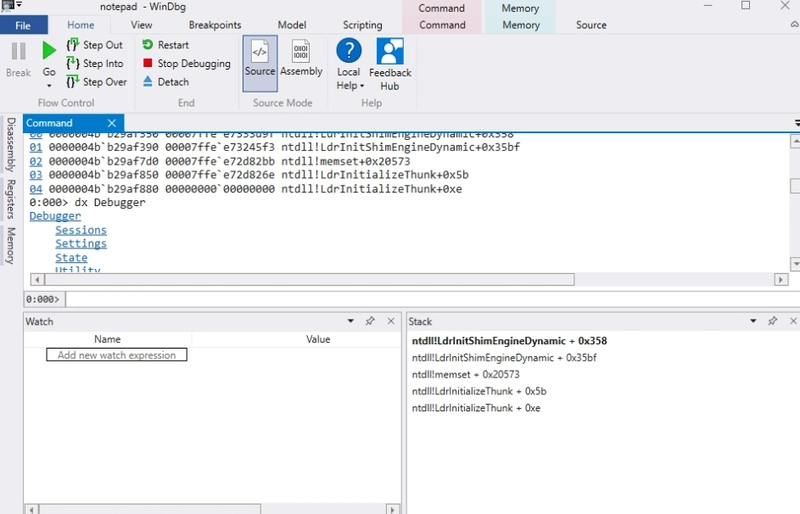Click the command window horizontal scrollbar
This screenshot has height=514, width=800.
[309, 280]
